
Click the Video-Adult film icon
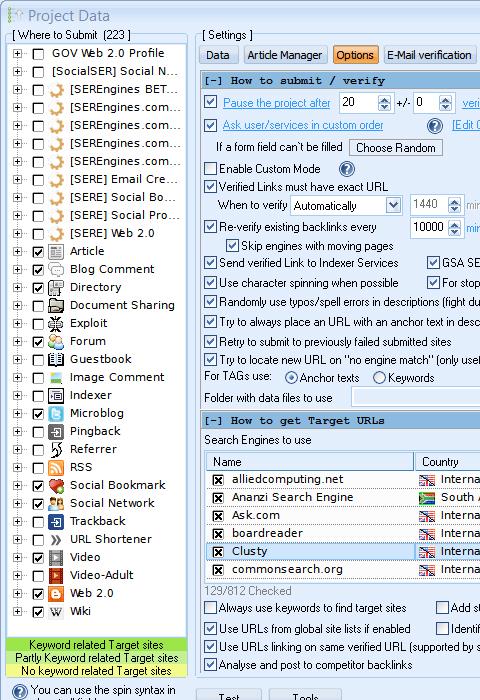pos(56,576)
